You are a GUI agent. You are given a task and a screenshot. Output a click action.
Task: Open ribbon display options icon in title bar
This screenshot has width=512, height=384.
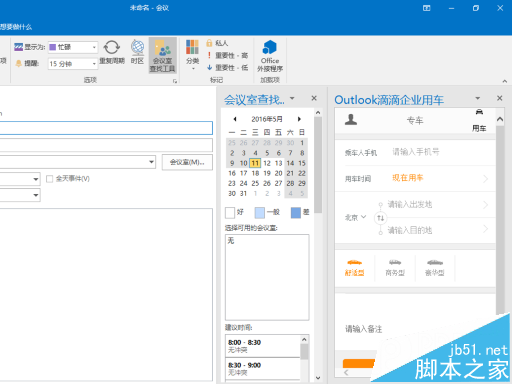click(x=427, y=8)
